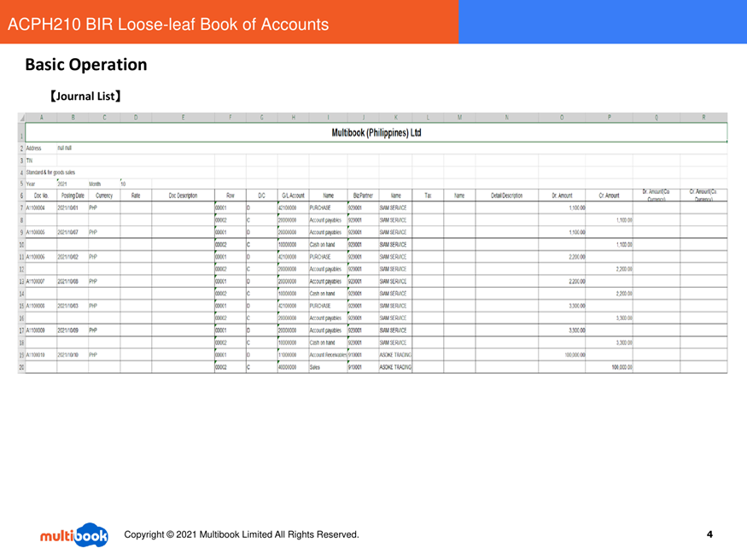Screen dimensions: 747x560
Task: Select column R header
Action: 703,118
